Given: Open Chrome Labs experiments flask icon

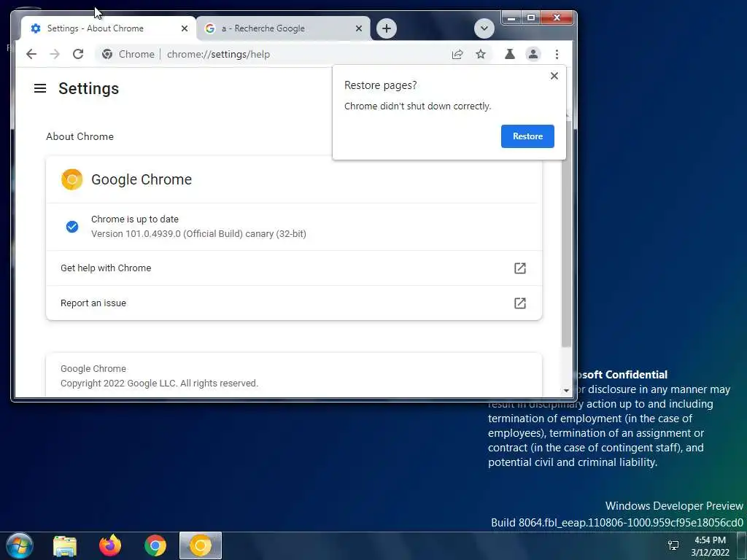Looking at the screenshot, I should coord(510,54).
